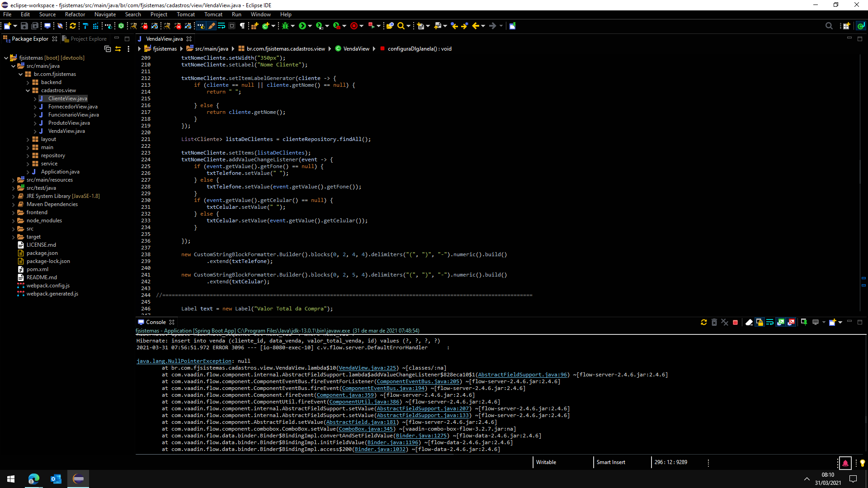Image resolution: width=868 pixels, height=488 pixels.
Task: Collapse the cadastros.view package node
Action: pos(28,90)
